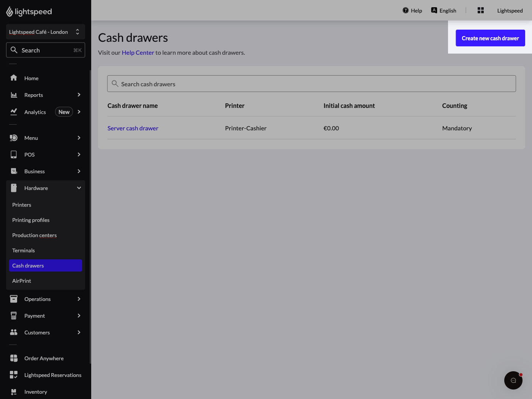Open Terminals under Hardware

(23, 250)
